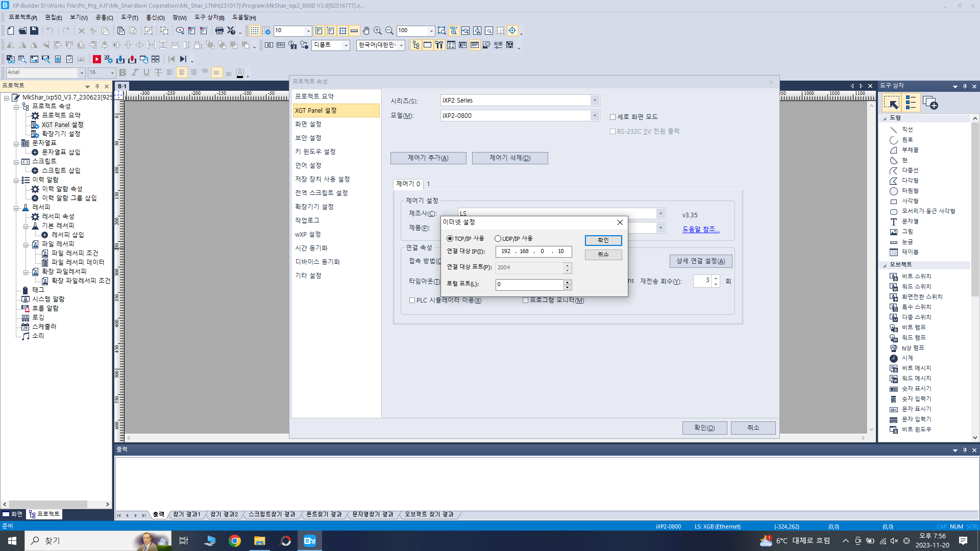Open File Explorer from the taskbar
Screen dimensions: 980x551
[260, 541]
